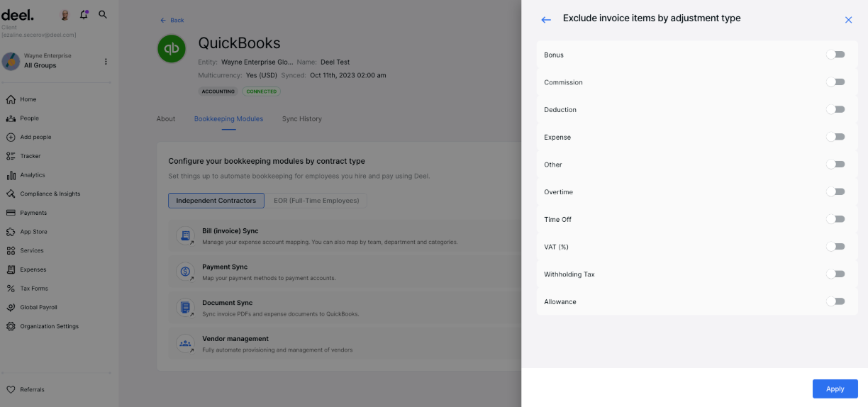Open Organization Settings in the sidebar
This screenshot has height=407, width=868.
[49, 326]
